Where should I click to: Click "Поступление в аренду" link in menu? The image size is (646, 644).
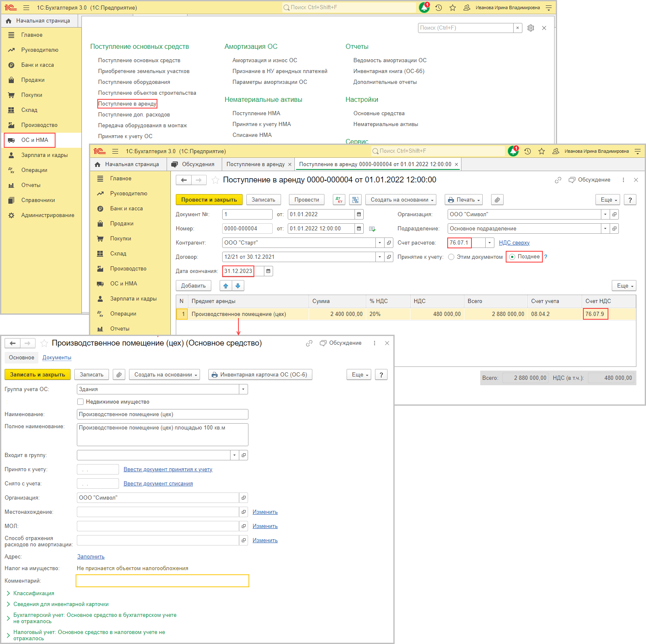click(127, 104)
